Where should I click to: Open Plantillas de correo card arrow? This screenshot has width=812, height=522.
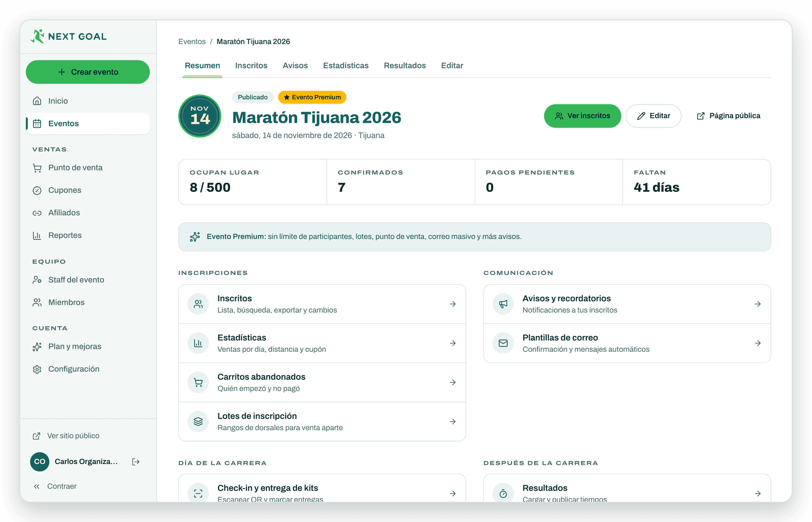click(x=758, y=343)
